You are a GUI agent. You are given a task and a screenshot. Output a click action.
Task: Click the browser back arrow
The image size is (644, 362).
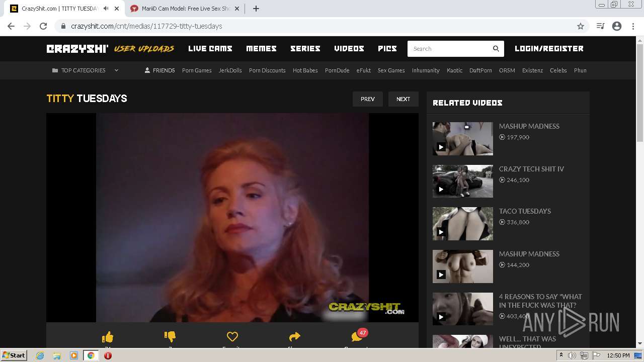(11, 26)
